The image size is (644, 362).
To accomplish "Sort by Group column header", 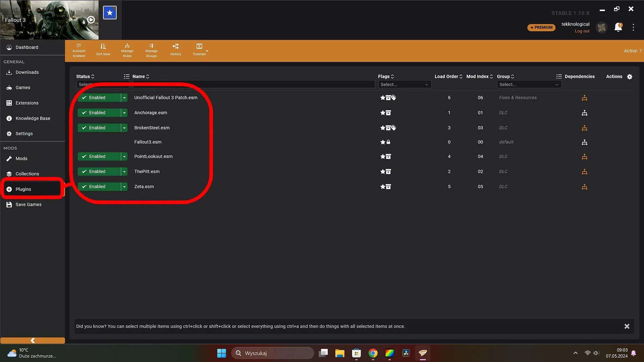I will (505, 76).
